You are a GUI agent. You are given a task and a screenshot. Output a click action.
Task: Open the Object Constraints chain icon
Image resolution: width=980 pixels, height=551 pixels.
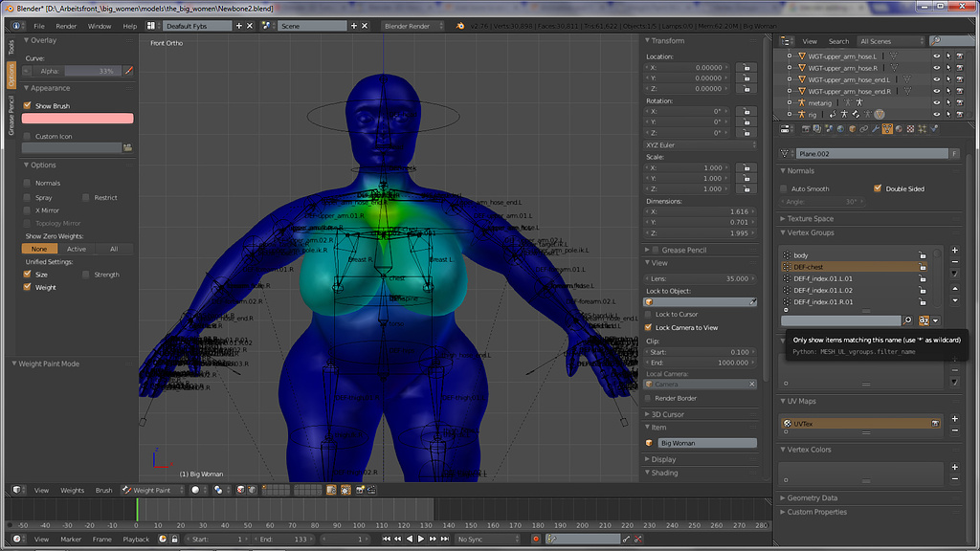[x=864, y=129]
